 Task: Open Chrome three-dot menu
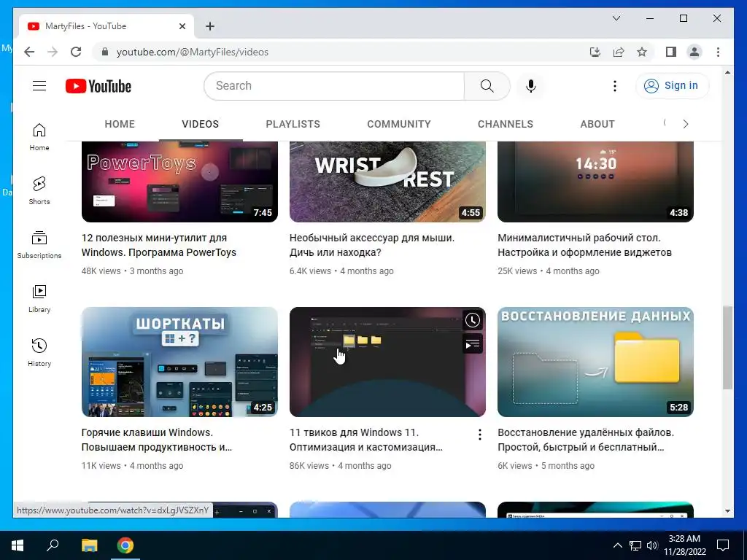pos(718,52)
